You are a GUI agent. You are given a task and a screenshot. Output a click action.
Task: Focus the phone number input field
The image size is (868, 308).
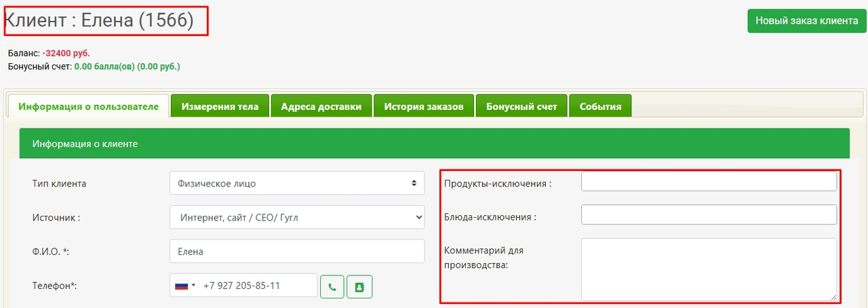click(258, 286)
